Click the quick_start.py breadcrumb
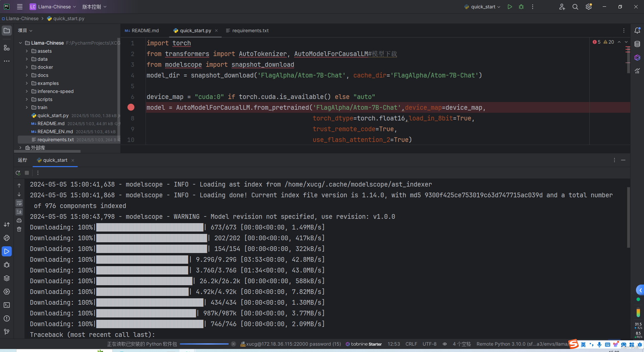Screen dimensions: 644x352 [x=66, y=18]
